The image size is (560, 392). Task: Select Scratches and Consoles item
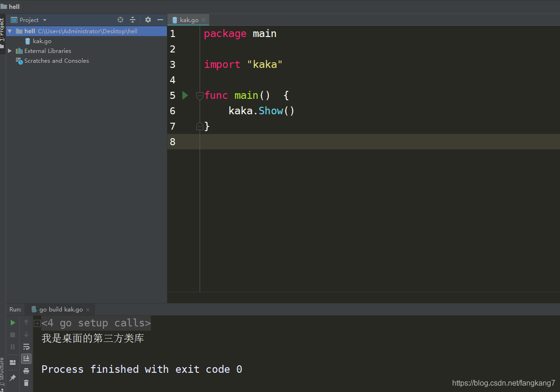56,61
